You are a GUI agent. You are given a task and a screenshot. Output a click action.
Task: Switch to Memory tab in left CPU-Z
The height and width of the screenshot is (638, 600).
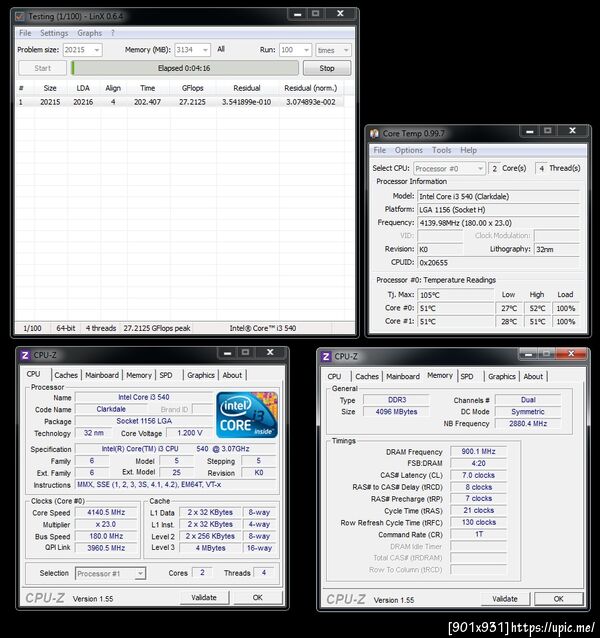click(x=139, y=375)
